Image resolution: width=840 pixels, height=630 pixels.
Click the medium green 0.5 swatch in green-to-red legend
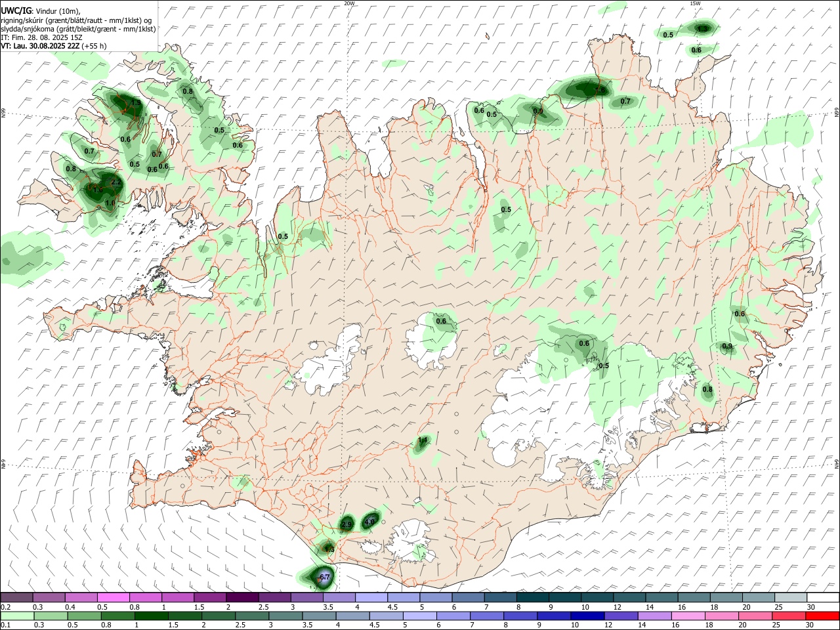point(84,616)
